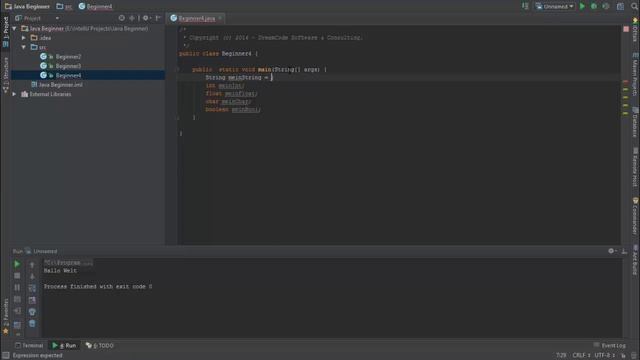The image size is (640, 360).
Task: Select Beginner4 class in project tree
Action: [x=61, y=75]
